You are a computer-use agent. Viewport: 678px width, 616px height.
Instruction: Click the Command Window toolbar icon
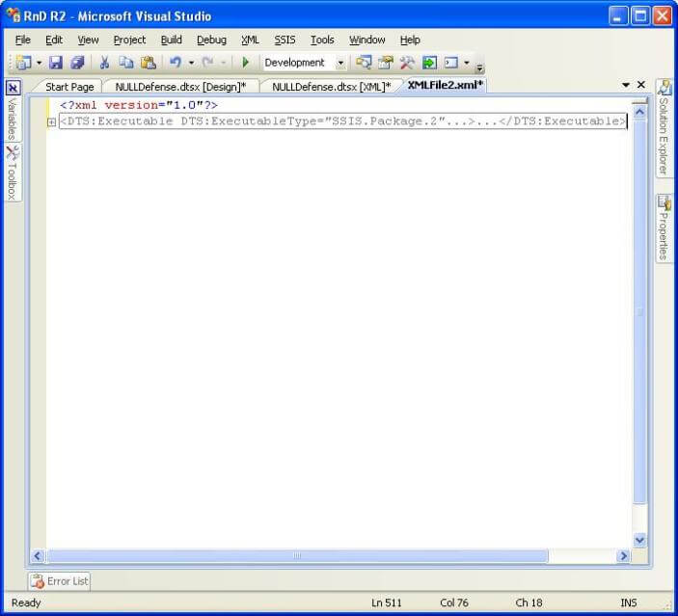click(451, 63)
